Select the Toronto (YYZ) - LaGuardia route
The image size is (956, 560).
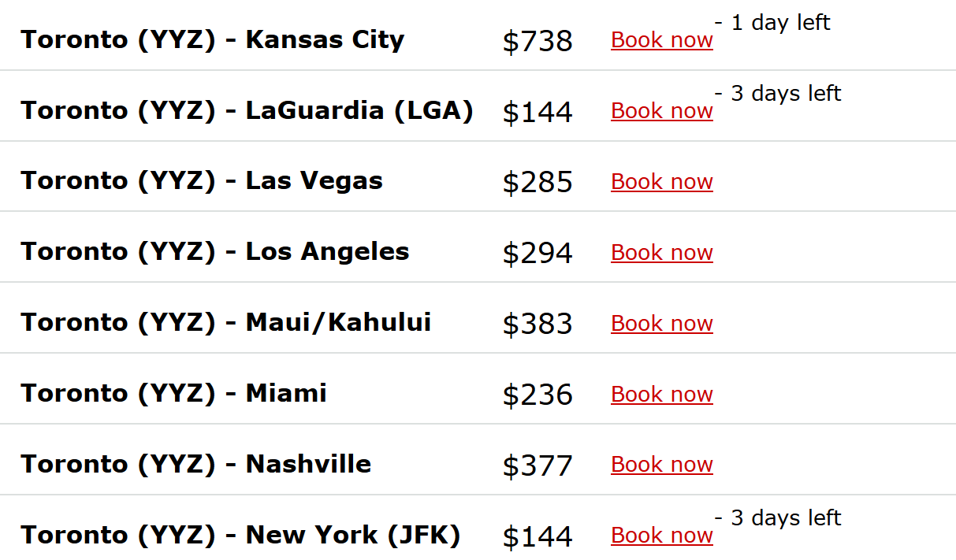[x=248, y=109]
